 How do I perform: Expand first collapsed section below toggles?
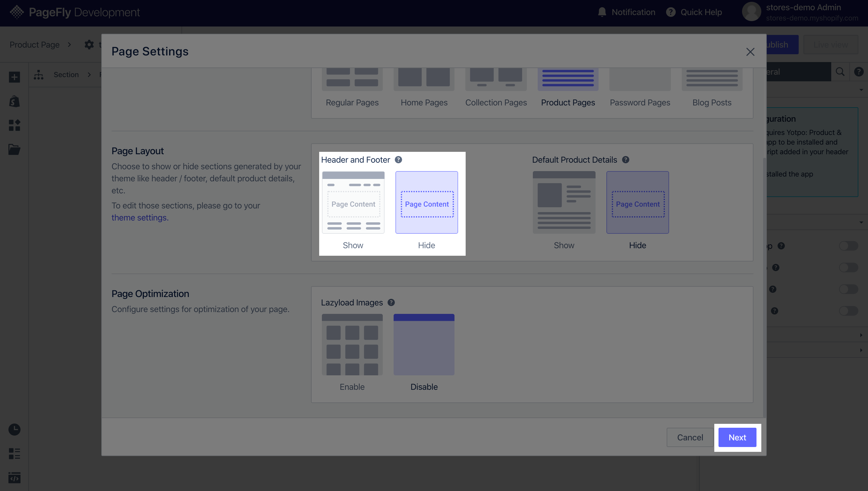point(861,335)
